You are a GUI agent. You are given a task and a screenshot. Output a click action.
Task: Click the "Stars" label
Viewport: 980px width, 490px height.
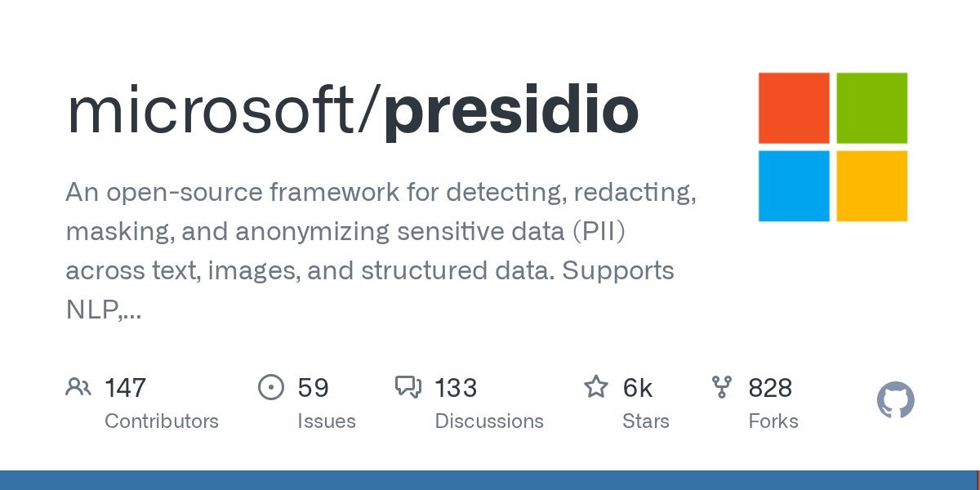click(645, 421)
